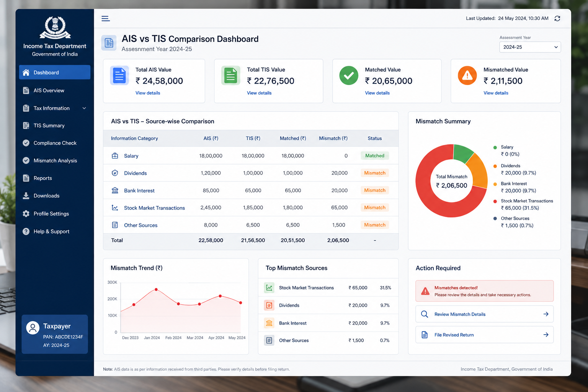
Task: Click the Other Sources document icon in the table
Action: tap(115, 225)
